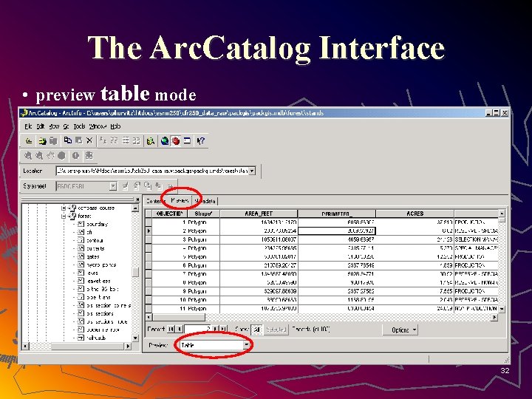Open ArcToolbox using the red toolbox icon
The width and height of the screenshot is (532, 399).
pyautogui.click(x=176, y=141)
